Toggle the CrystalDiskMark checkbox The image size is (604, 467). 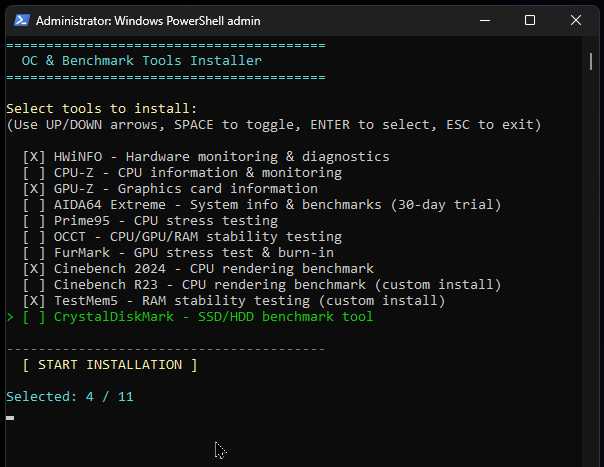(x=34, y=317)
